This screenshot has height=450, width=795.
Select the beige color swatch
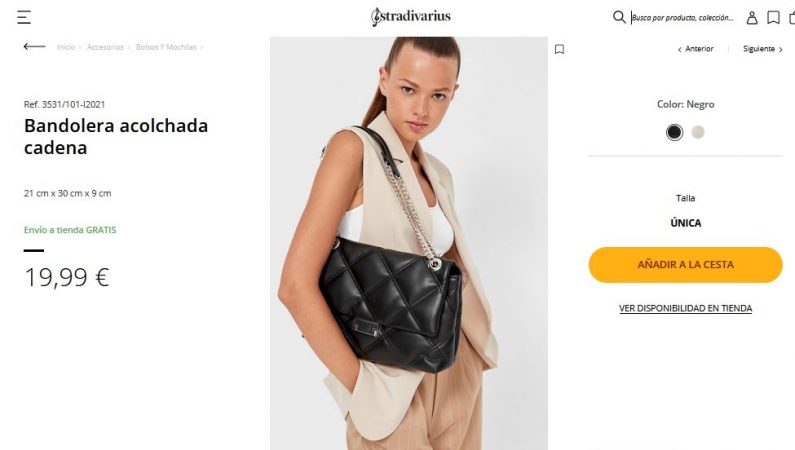tap(698, 132)
